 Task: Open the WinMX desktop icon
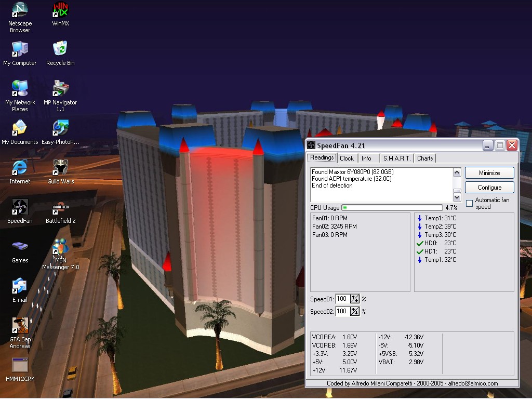point(60,10)
